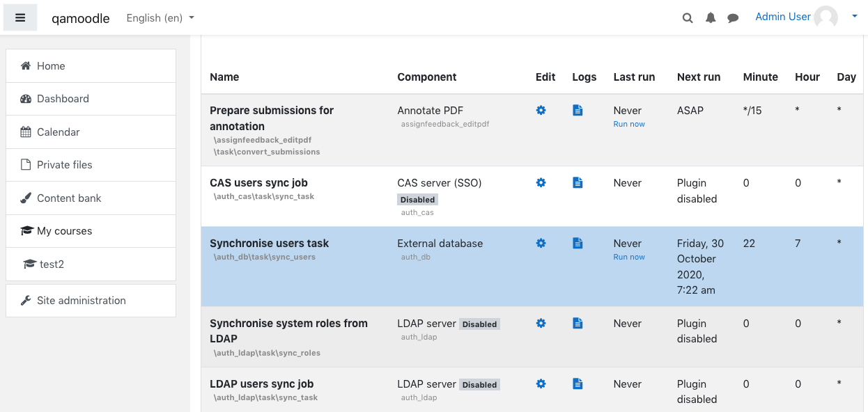Select task name CAS users sync job
Screen dimensions: 868x412
tap(258, 183)
